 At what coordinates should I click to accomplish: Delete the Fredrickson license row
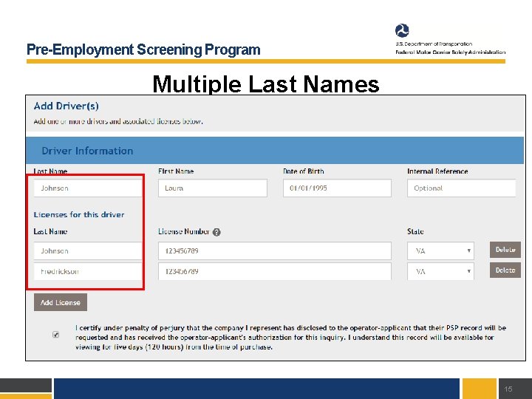point(505,270)
